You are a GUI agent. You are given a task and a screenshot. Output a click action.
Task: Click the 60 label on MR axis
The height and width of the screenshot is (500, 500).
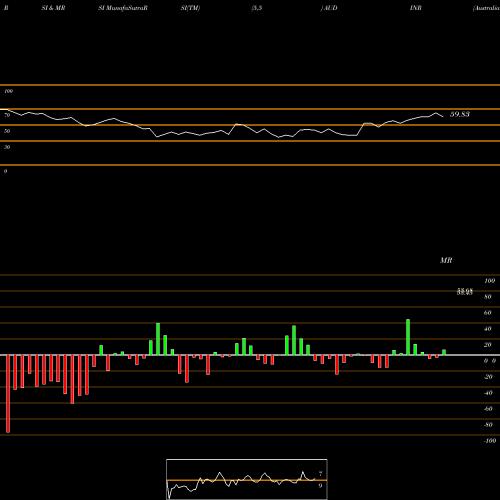[x=488, y=313]
